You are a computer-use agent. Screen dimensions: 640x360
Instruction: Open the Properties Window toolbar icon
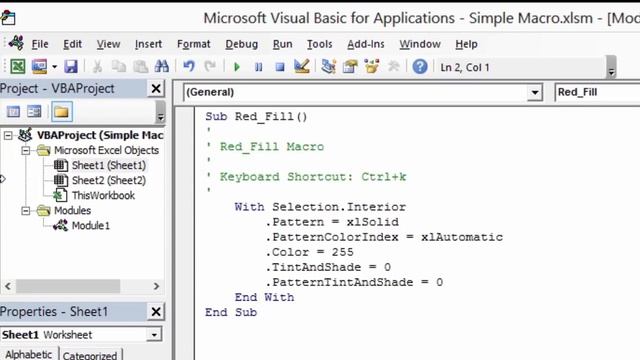(x=350, y=66)
